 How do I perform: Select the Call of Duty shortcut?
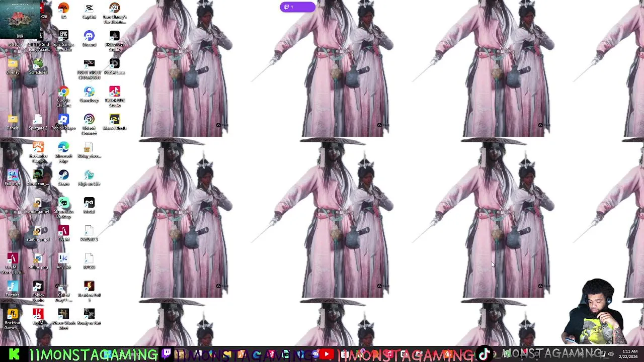(x=63, y=291)
